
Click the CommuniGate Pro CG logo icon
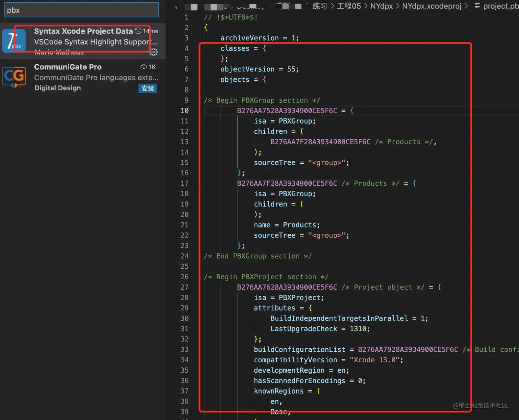(14, 77)
